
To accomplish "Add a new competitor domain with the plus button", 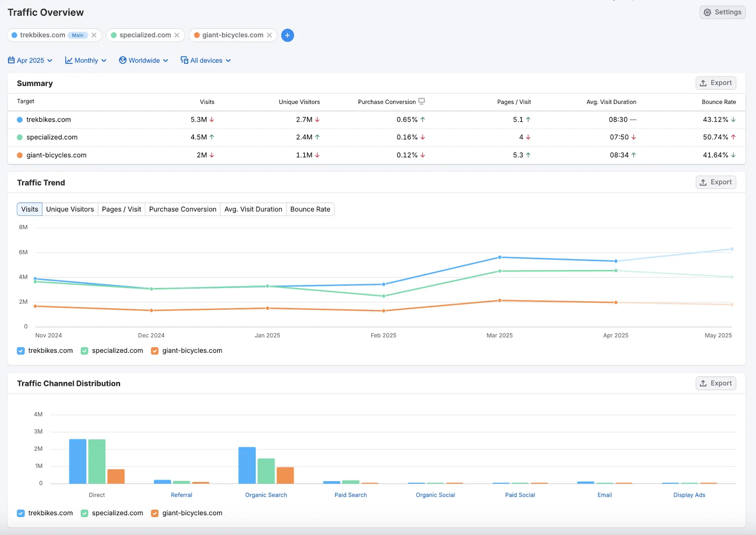I will (288, 35).
